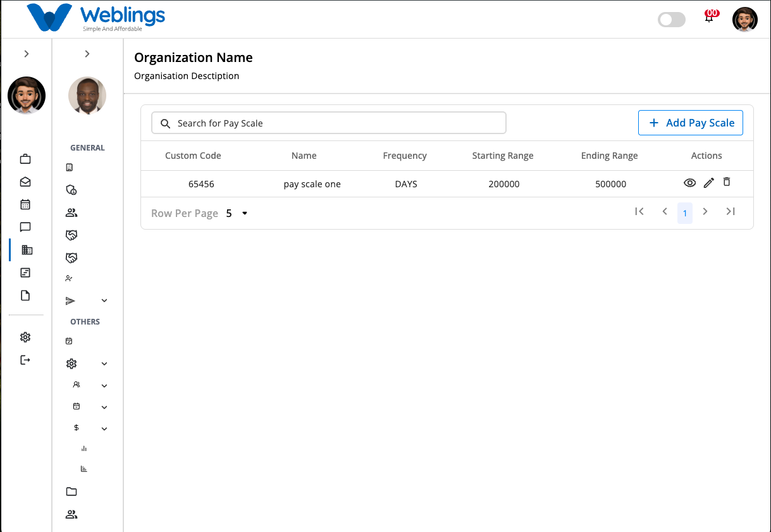Click the Weblings logo
Viewport: 771px width, 532px height.
(96, 18)
